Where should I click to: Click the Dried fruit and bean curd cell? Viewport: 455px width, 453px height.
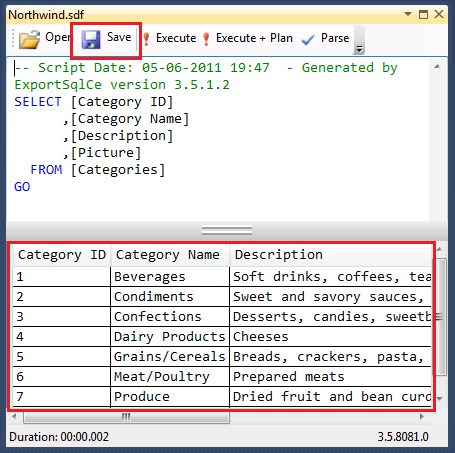[331, 397]
